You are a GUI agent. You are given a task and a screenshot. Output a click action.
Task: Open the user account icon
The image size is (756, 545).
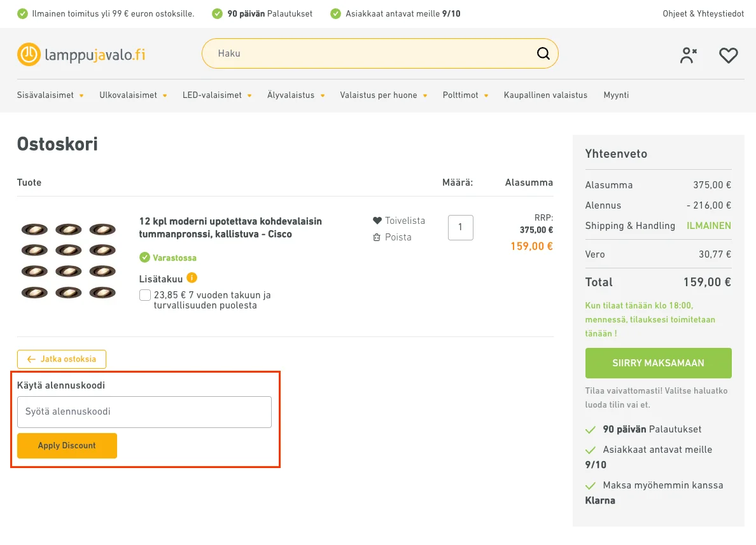(688, 55)
